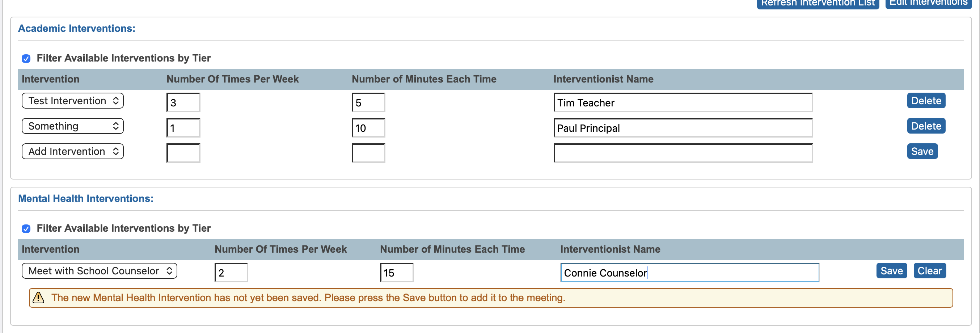Click the Edit Interventions button

[928, 3]
